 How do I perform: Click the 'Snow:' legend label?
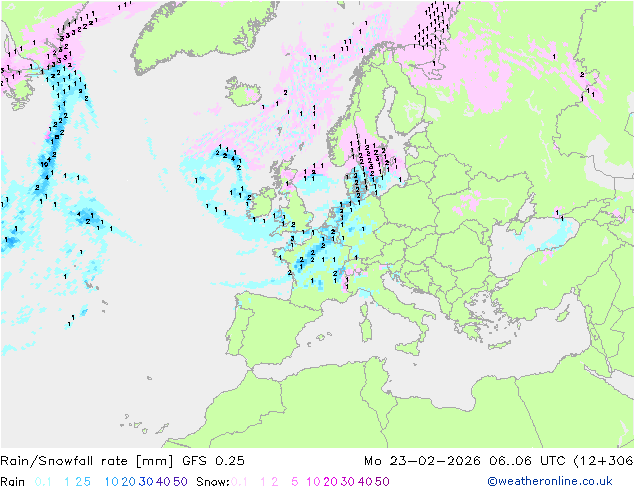[x=213, y=482]
